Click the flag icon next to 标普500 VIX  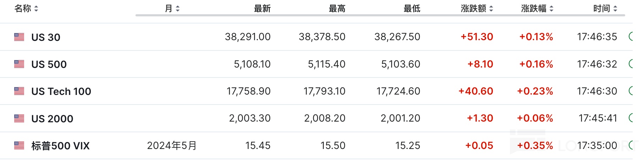coord(19,145)
